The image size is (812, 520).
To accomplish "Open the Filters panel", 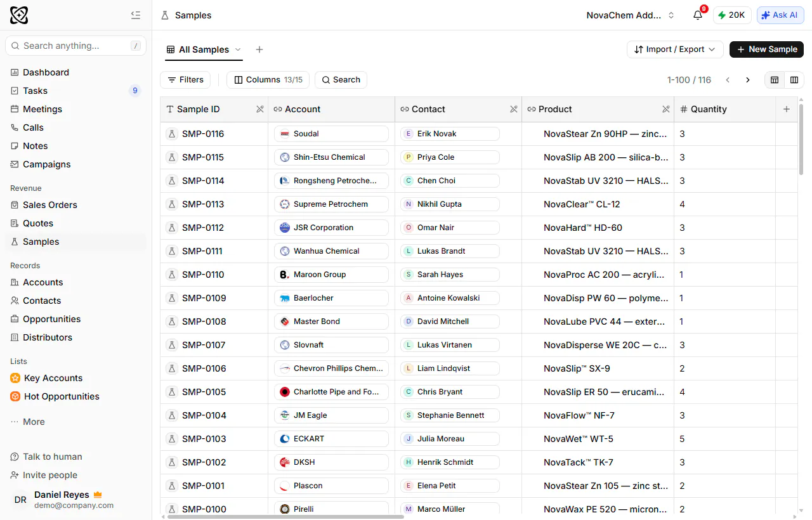I will 185,80.
